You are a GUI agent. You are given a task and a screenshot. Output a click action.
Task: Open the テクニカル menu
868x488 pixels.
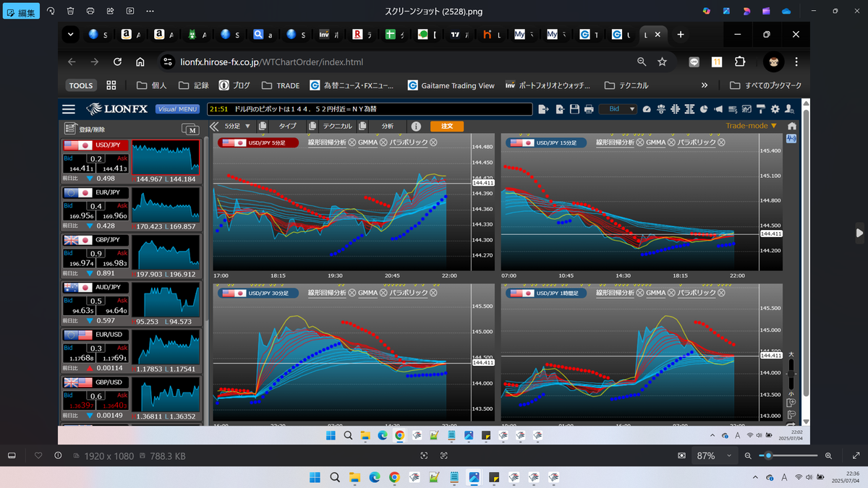coord(338,126)
